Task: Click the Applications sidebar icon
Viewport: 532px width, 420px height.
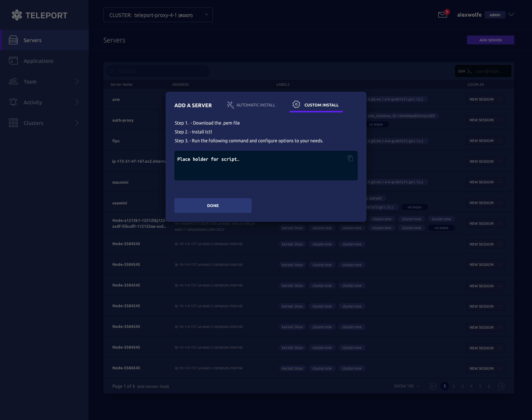Action: pyautogui.click(x=13, y=61)
